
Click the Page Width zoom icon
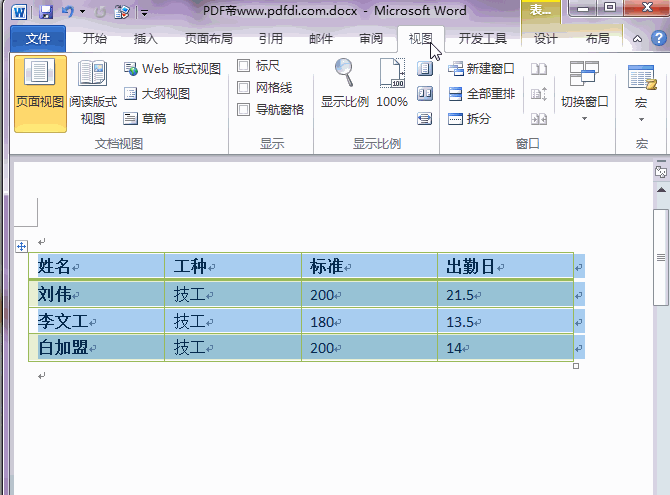coord(425,118)
